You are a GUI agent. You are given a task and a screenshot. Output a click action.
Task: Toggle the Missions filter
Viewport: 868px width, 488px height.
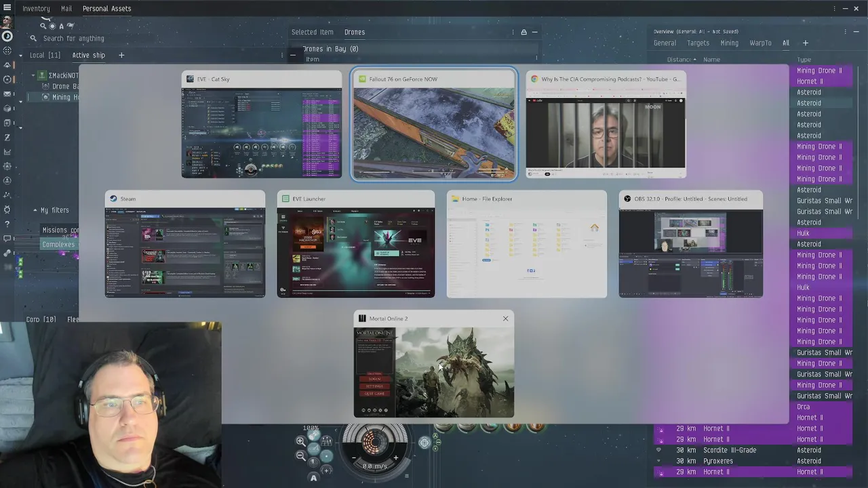tap(60, 230)
